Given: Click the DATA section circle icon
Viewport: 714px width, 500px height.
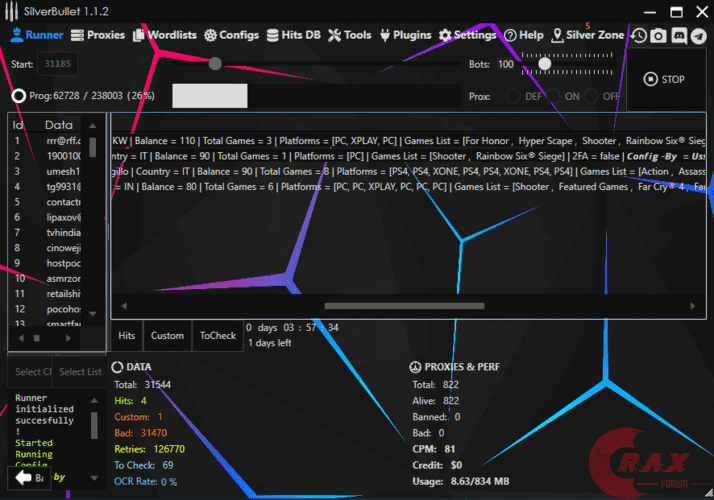Looking at the screenshot, I should click(117, 367).
